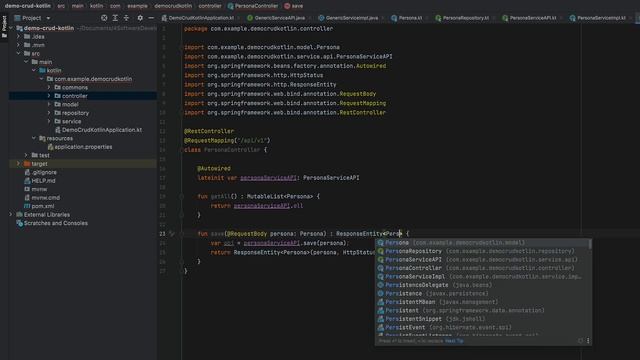The height and width of the screenshot is (360, 640).
Task: Expand the test folder
Action: (x=26, y=155)
